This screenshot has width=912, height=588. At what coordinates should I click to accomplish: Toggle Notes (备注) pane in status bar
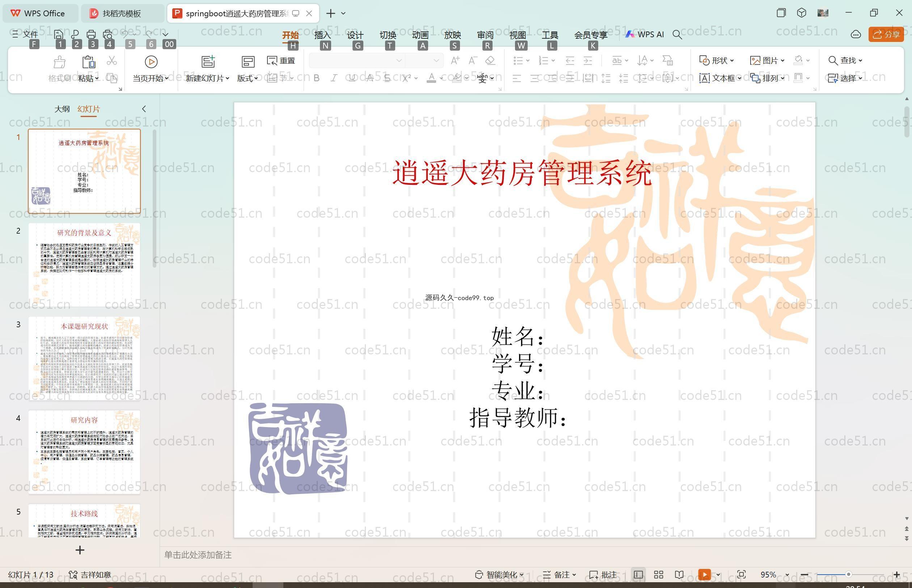point(559,575)
